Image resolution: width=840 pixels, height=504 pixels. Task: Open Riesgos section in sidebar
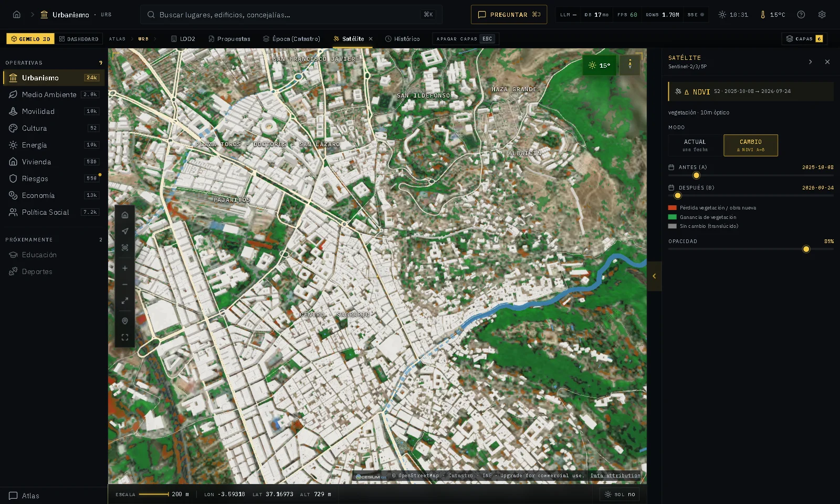point(54,178)
